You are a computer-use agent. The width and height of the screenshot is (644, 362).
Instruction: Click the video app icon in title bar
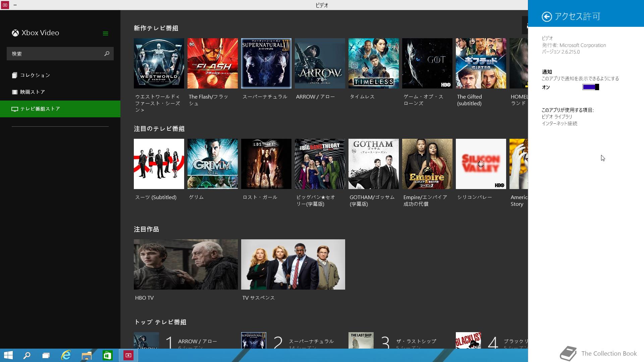[5, 5]
